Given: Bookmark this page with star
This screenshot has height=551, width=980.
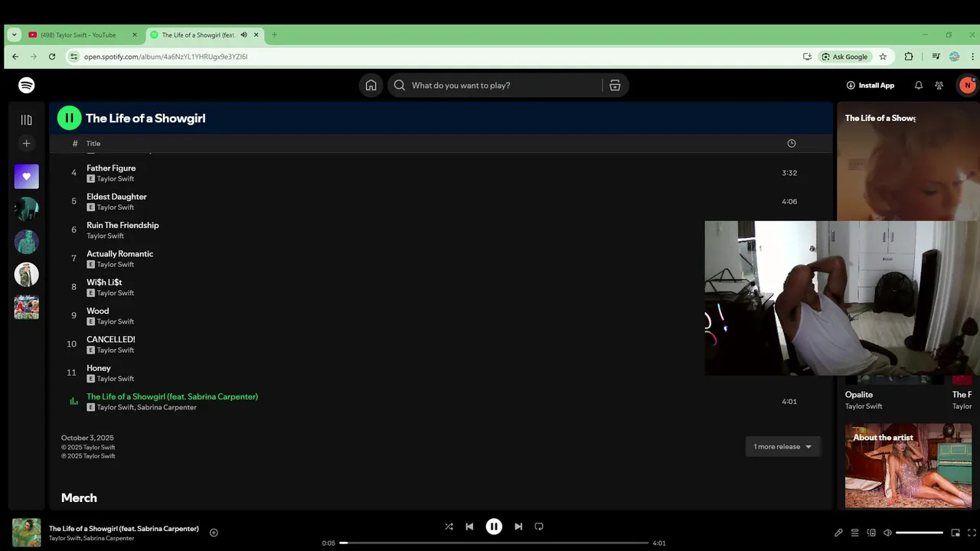Looking at the screenshot, I should [883, 57].
